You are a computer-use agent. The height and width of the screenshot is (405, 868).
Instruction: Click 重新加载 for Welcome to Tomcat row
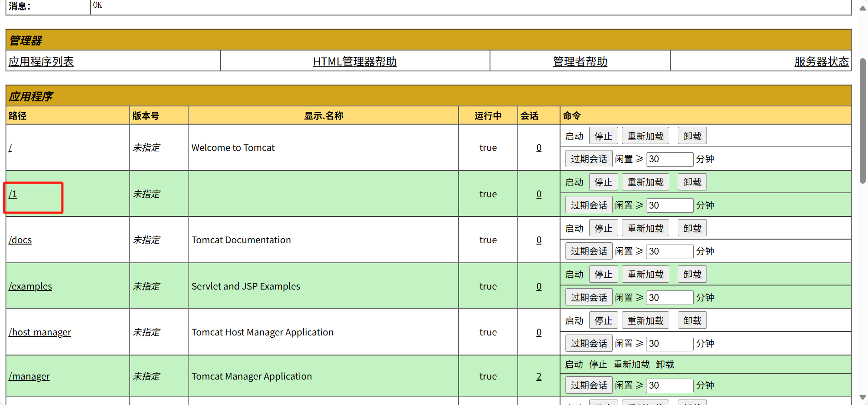pyautogui.click(x=646, y=136)
